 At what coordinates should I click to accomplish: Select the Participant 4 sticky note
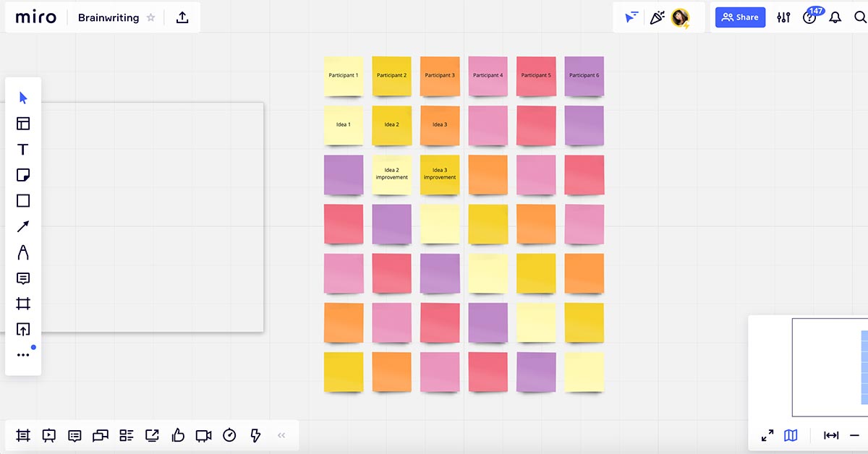point(488,76)
